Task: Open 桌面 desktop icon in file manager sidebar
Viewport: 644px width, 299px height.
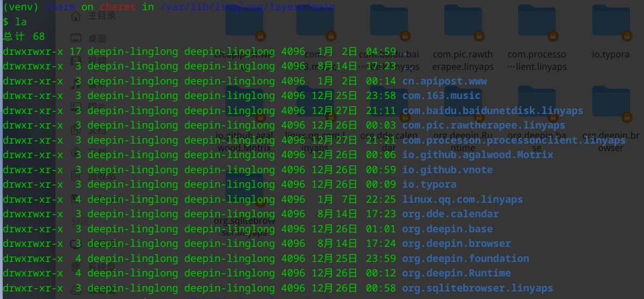Action: point(76,38)
